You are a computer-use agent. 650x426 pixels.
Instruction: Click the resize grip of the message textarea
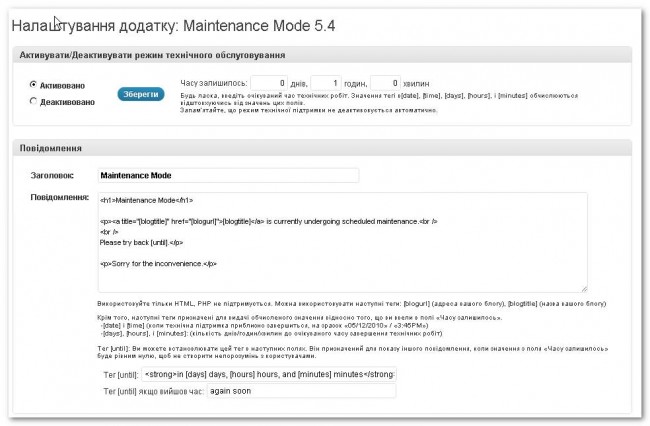coord(584,289)
